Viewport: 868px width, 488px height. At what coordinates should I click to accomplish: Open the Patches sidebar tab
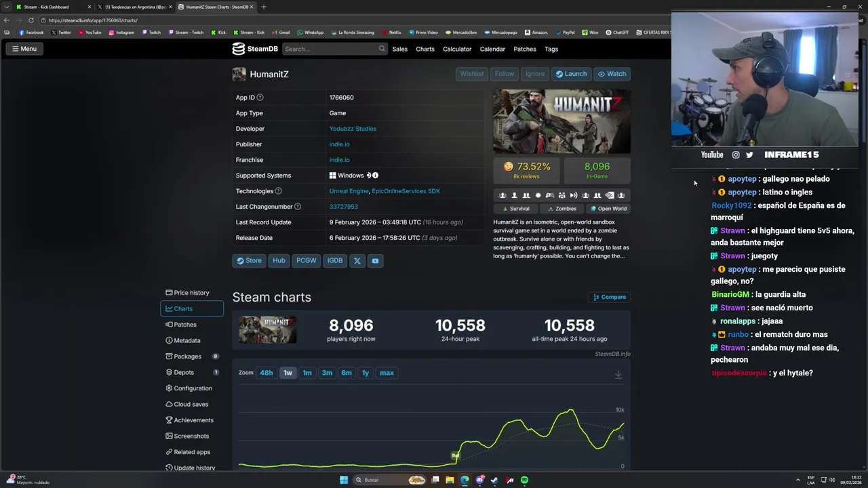coord(192,325)
